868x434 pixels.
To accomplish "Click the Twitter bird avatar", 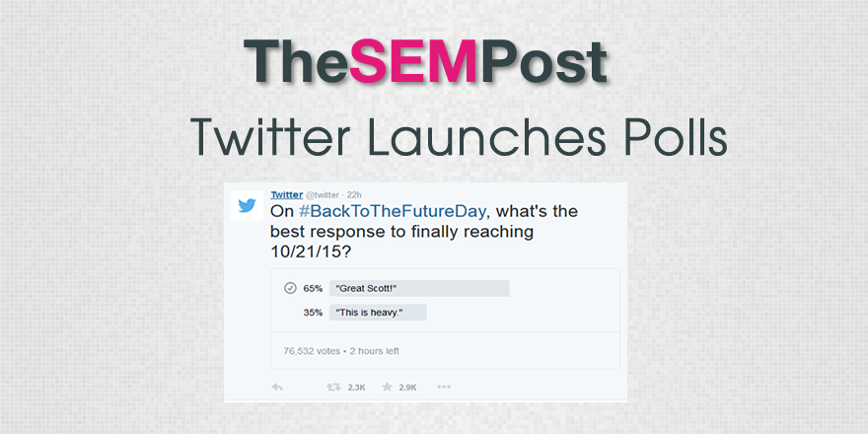I will (247, 206).
